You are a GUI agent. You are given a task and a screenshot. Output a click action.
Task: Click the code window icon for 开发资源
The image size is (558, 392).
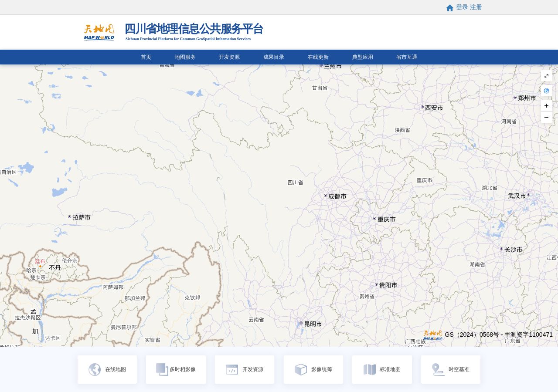tap(232, 369)
